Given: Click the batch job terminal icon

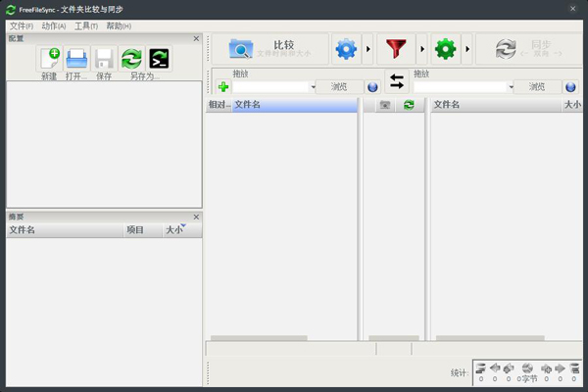Looking at the screenshot, I should [159, 59].
